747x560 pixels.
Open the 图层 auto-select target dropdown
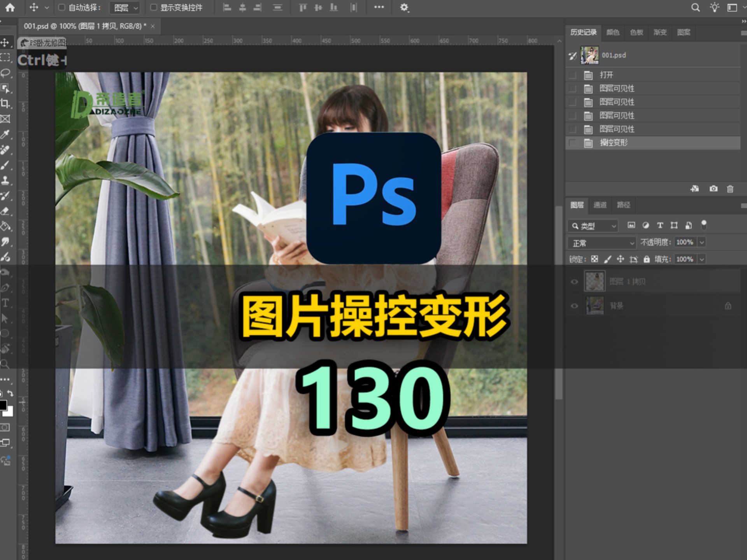[x=125, y=8]
